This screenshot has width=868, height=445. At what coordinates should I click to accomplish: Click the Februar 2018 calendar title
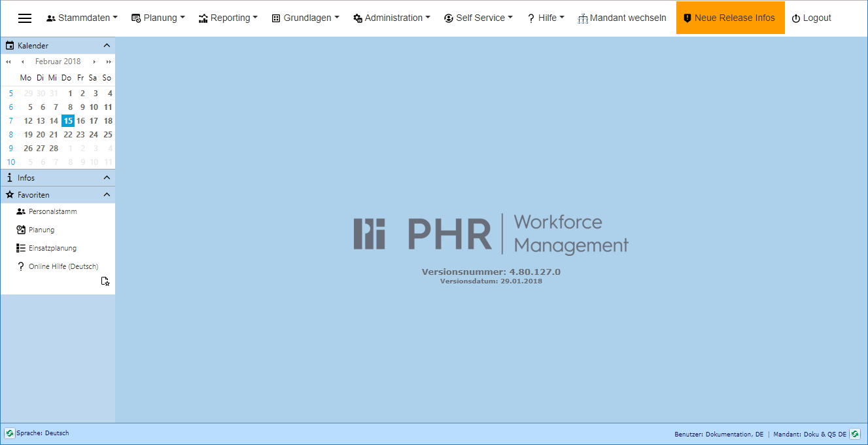tap(58, 62)
